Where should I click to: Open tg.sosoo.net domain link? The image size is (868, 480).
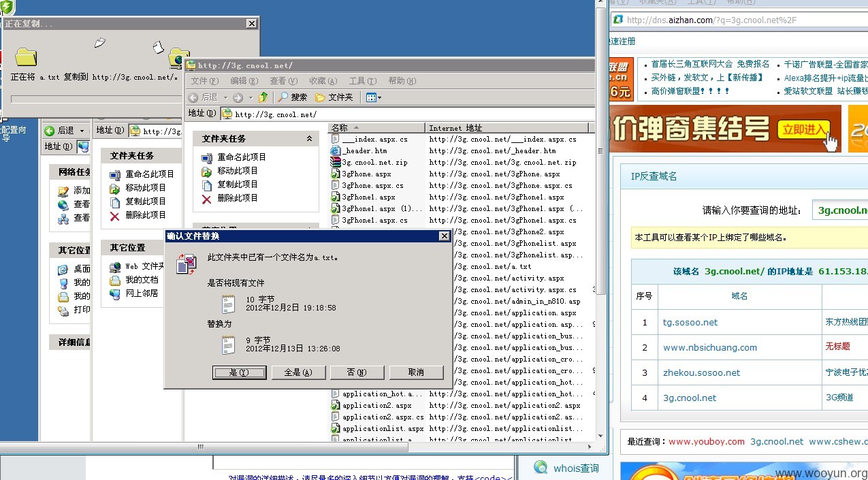690,322
